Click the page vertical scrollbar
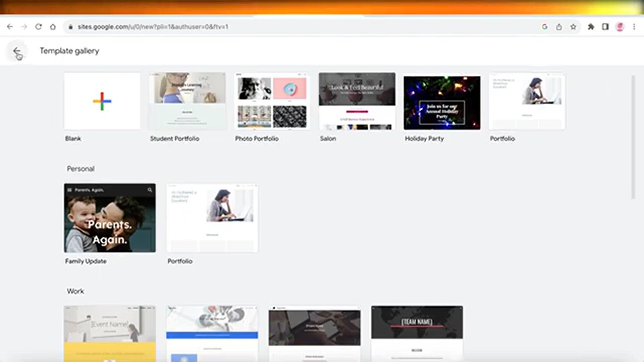 (633, 137)
